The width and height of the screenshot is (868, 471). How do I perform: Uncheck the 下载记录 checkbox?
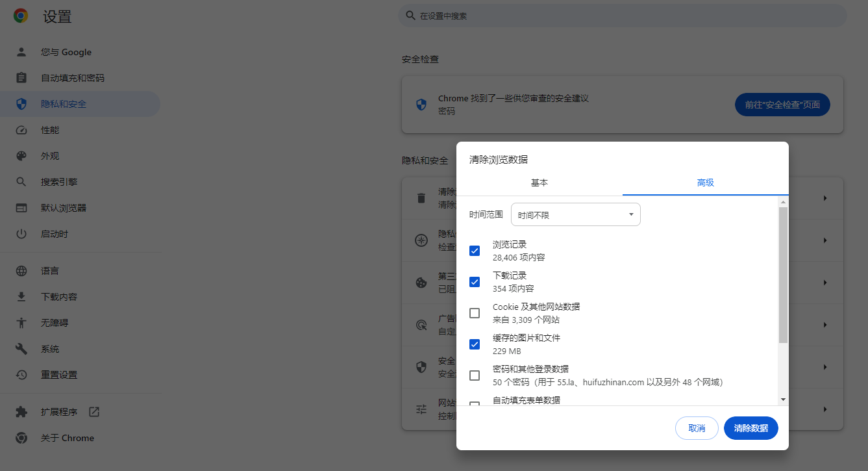[475, 281]
